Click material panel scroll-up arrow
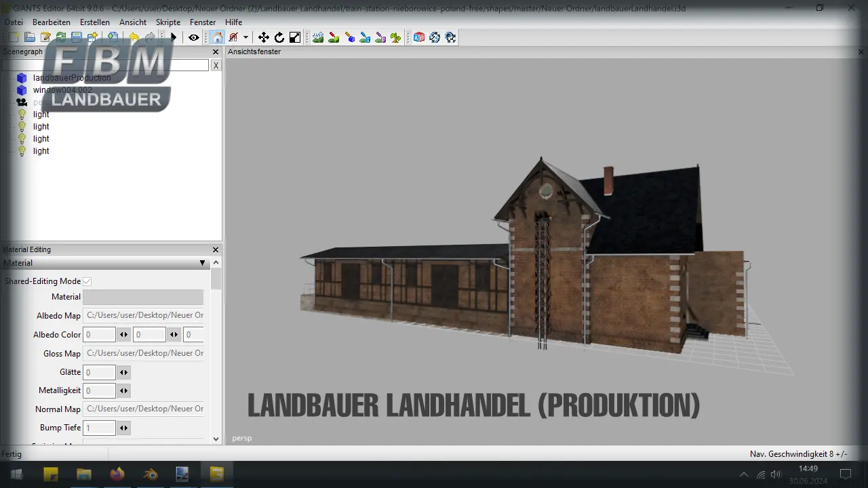 216,263
